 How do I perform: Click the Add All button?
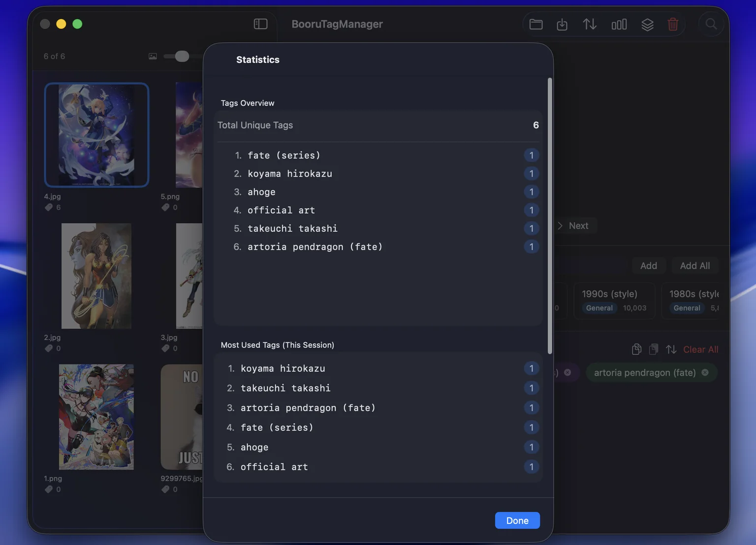[x=694, y=266]
